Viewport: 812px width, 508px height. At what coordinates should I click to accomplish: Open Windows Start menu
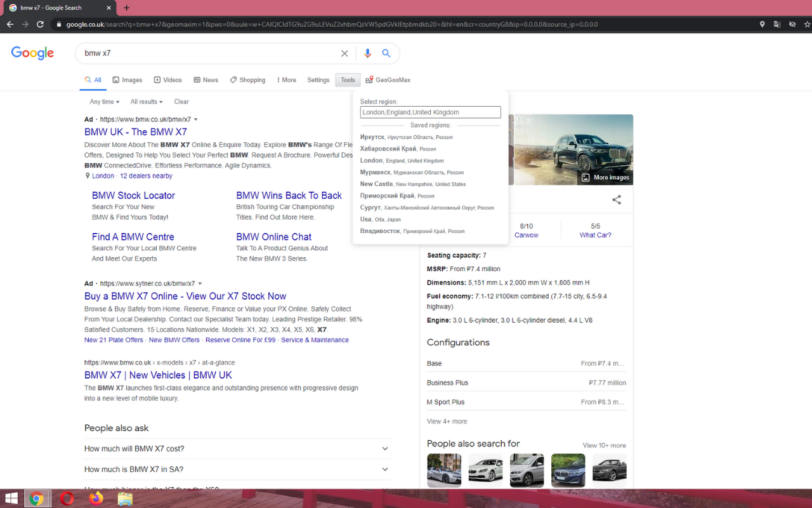pyautogui.click(x=11, y=498)
